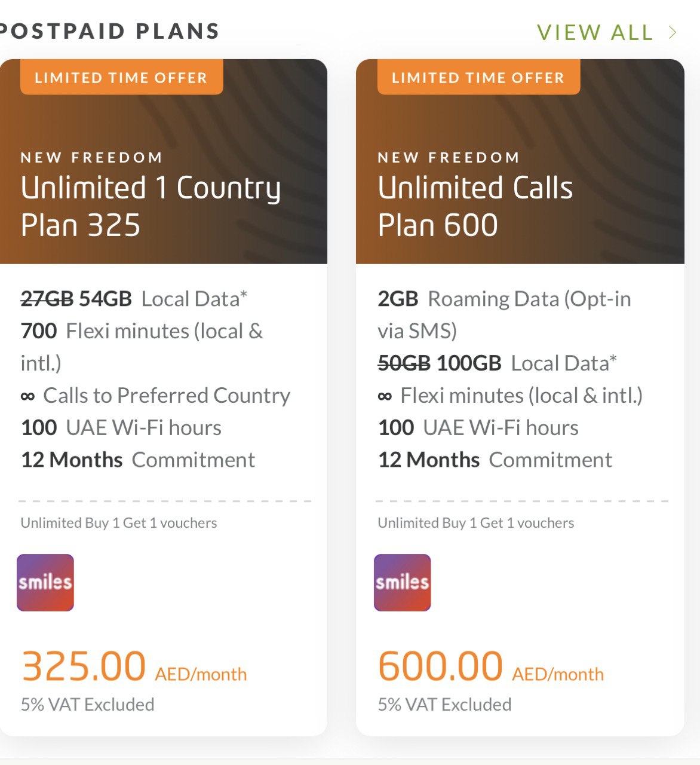Tap Limited Time Offer badge on Plan 600
Screen dimensions: 700x765
tap(478, 78)
